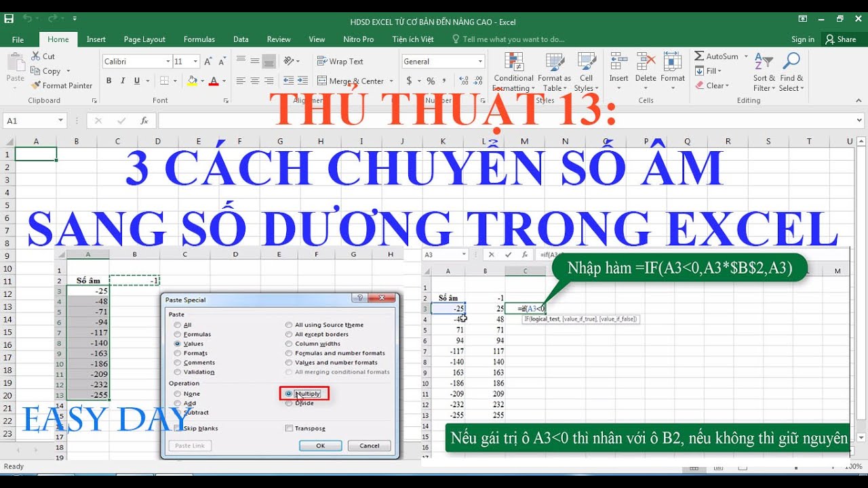Expand the AutoSum dropdown arrow
This screenshot has height=488, width=868.
point(746,56)
